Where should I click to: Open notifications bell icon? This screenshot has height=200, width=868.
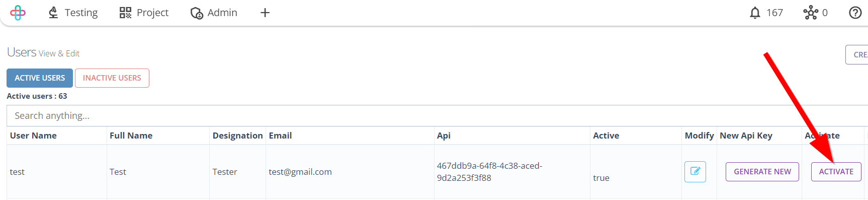(x=755, y=13)
